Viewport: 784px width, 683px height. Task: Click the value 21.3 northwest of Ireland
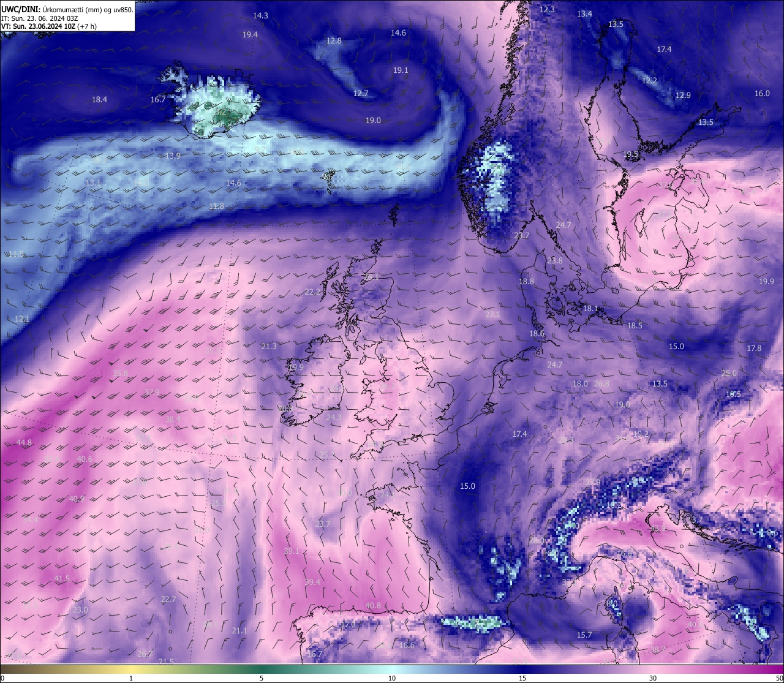click(x=269, y=347)
